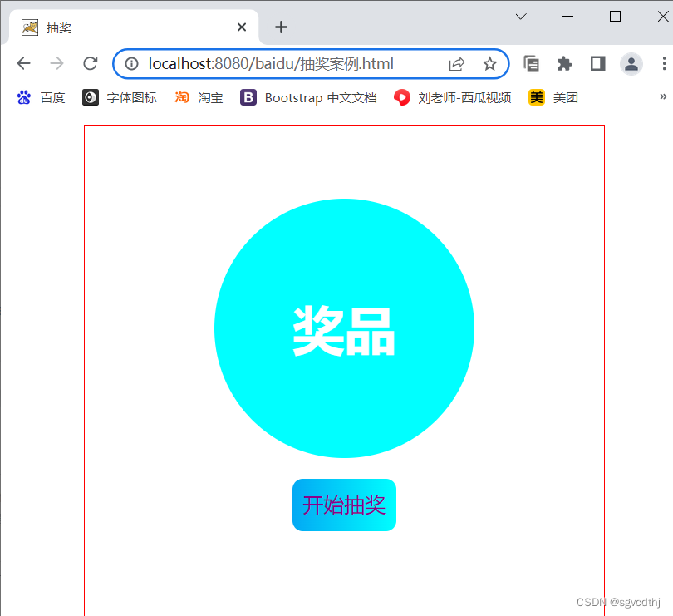This screenshot has width=673, height=616.
Task: Open the extensions puzzle icon
Action: click(x=564, y=64)
